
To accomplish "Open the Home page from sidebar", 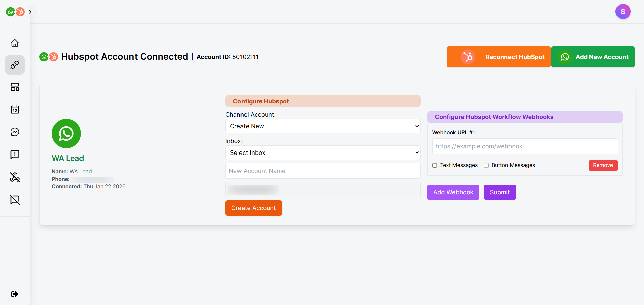I will (15, 43).
